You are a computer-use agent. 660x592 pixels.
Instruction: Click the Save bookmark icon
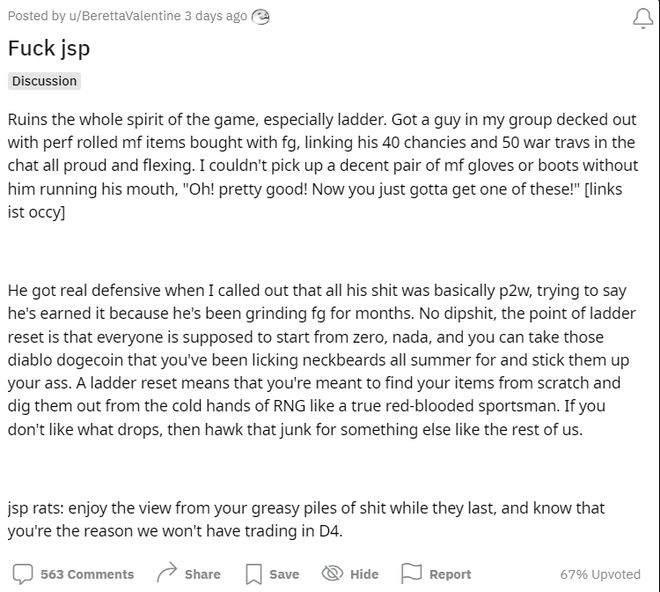click(x=253, y=574)
